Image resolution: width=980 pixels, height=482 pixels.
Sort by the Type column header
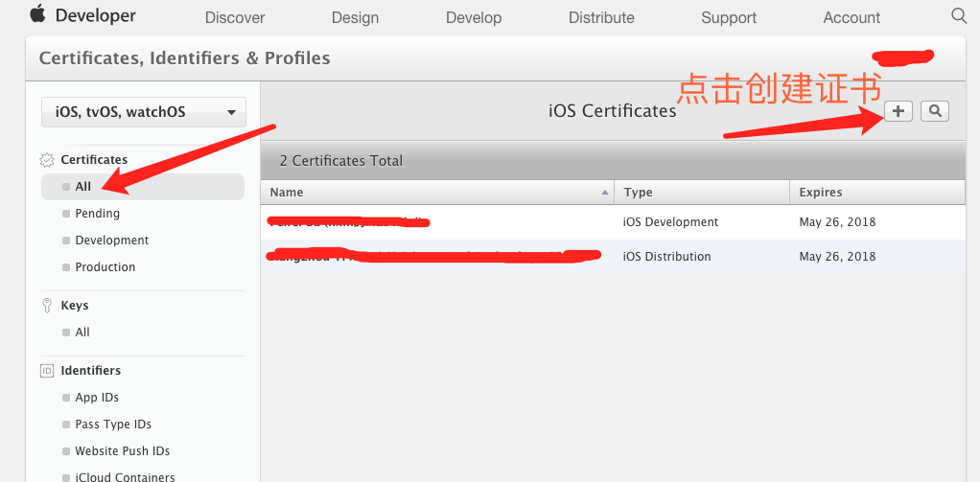pyautogui.click(x=702, y=193)
